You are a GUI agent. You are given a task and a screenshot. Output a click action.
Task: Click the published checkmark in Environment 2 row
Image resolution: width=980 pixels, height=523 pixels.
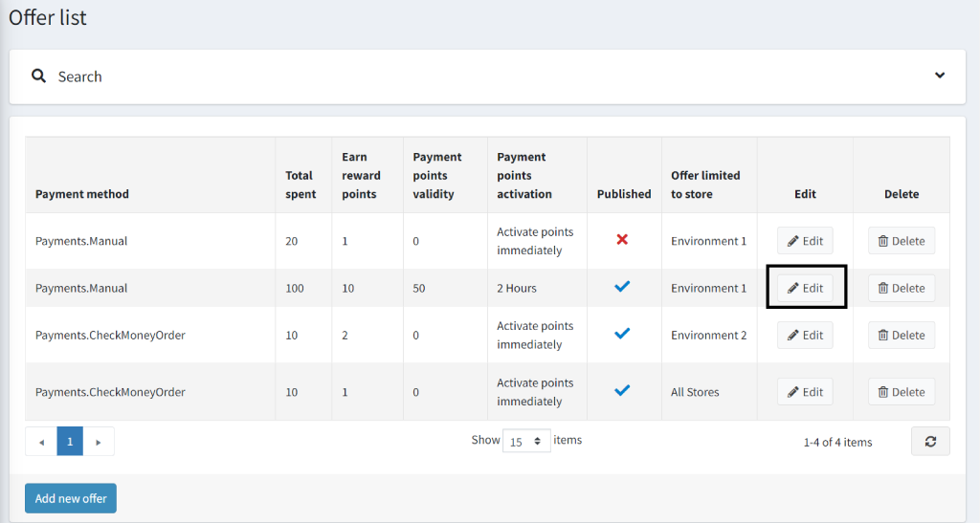point(622,334)
